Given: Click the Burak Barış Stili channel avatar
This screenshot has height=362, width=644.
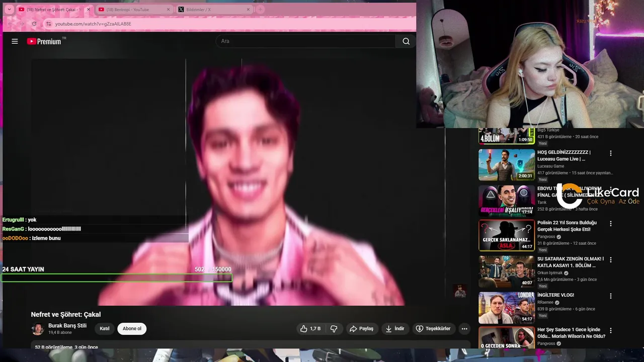Looking at the screenshot, I should tap(38, 329).
